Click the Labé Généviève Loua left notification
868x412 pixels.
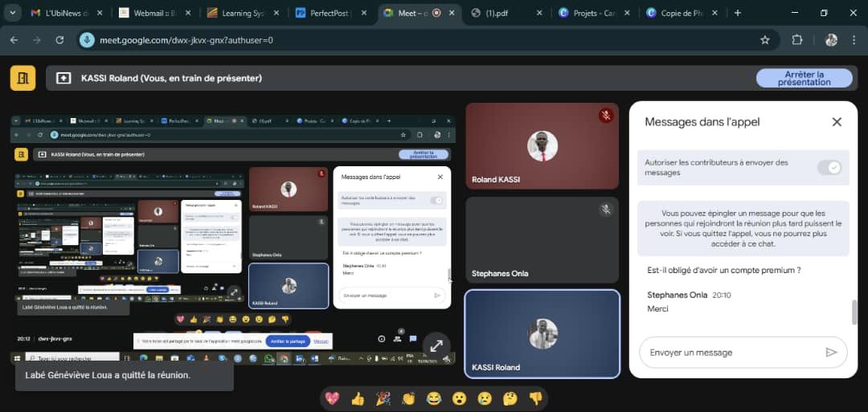[125, 375]
